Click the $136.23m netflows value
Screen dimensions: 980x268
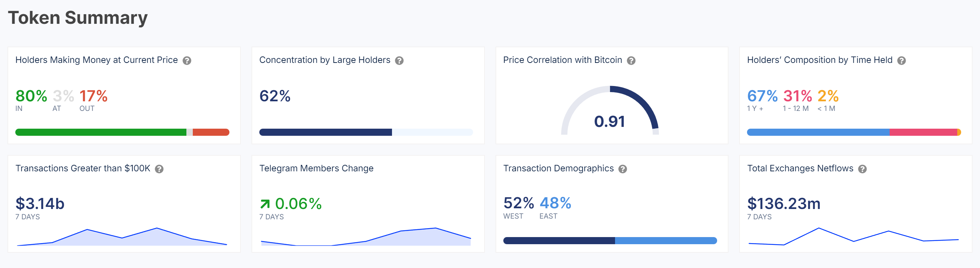pos(784,204)
